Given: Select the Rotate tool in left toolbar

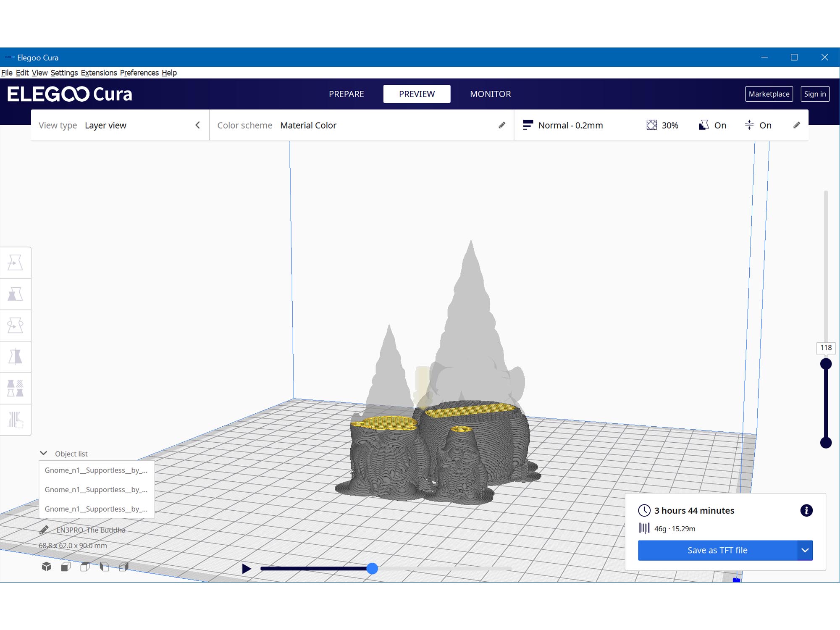Looking at the screenshot, I should click(x=16, y=325).
